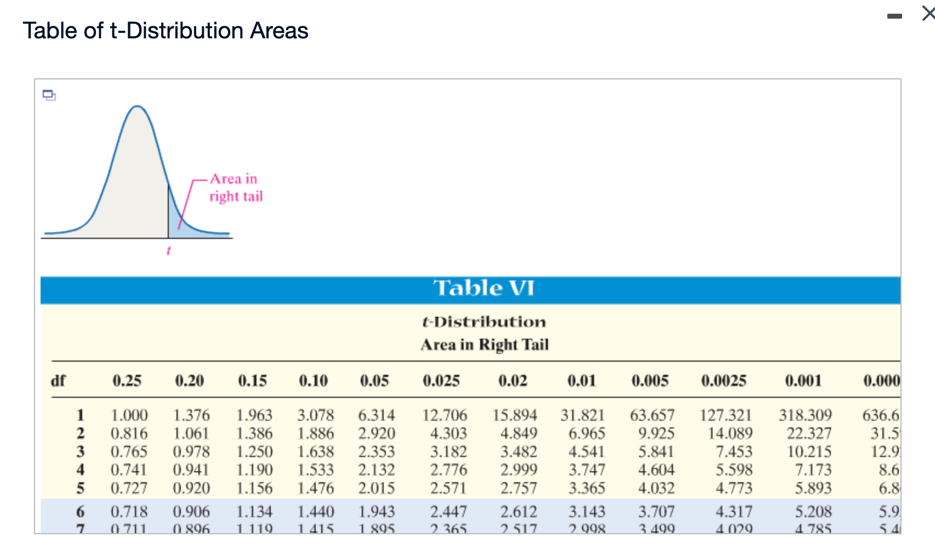Click the value 2.132 in row 4
This screenshot has width=935, height=560.
(377, 470)
